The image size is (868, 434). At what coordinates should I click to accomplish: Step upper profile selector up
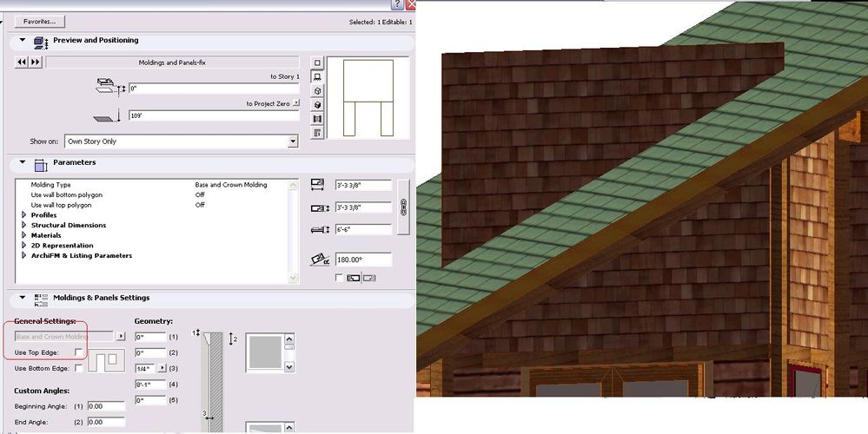289,339
